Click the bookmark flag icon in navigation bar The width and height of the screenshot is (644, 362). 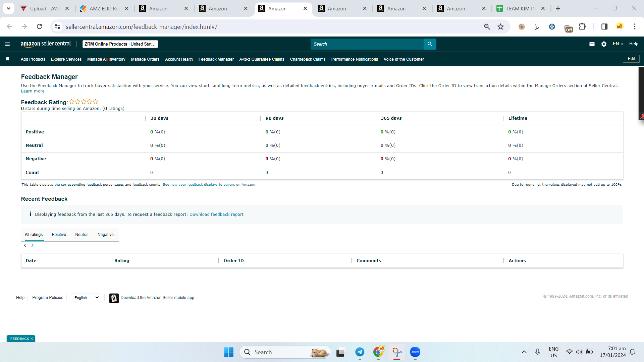click(x=7, y=59)
